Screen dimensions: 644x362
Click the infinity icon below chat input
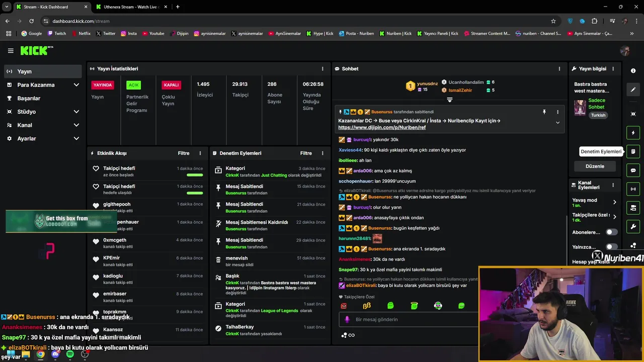click(352, 335)
